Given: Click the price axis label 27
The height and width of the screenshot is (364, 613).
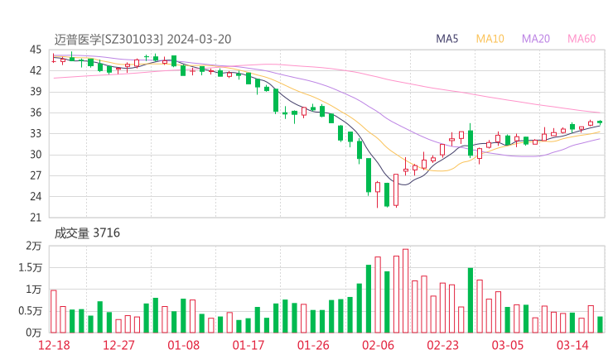Looking at the screenshot, I should pos(36,175).
